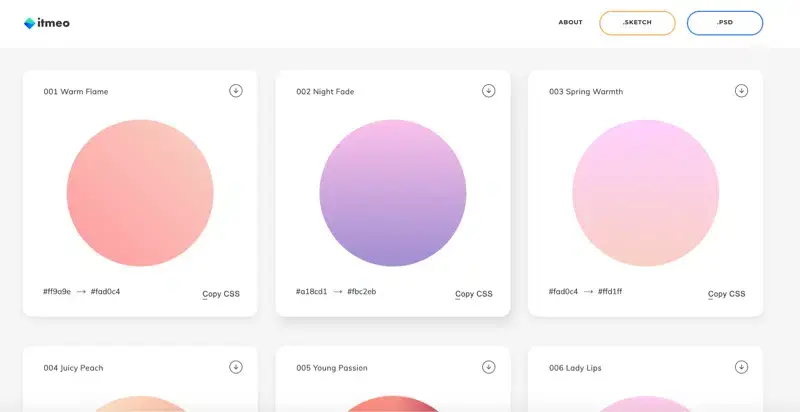This screenshot has height=412, width=800.
Task: Click the itmeo diamond logo icon
Action: pyautogui.click(x=30, y=23)
